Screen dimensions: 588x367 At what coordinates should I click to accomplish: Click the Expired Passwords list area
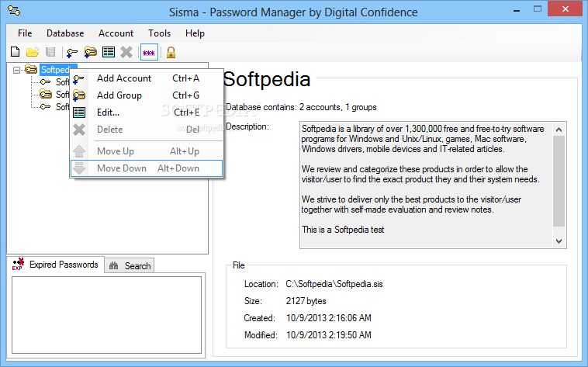pyautogui.click(x=106, y=315)
